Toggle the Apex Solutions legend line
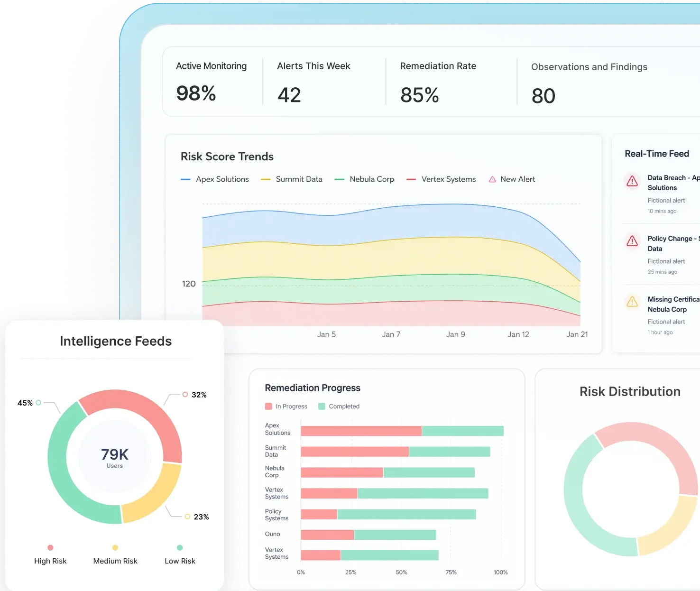This screenshot has width=700, height=591. tap(185, 179)
